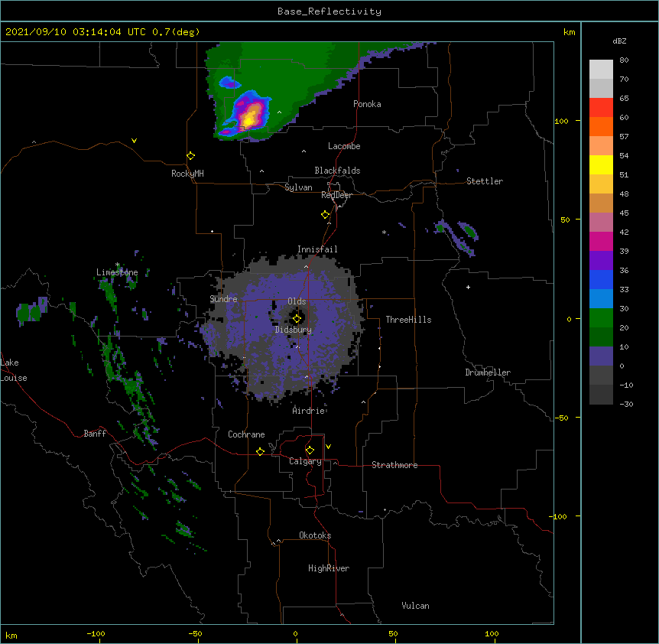The width and height of the screenshot is (659, 644).
Task: Click the yellow diamond marker below Cochrane
Action: click(x=260, y=451)
